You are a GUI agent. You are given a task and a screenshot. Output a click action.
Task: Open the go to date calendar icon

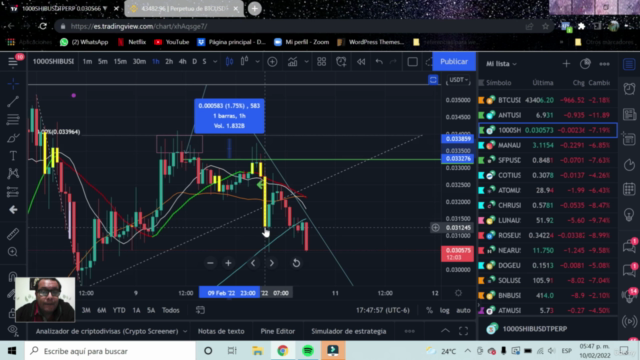click(x=200, y=310)
